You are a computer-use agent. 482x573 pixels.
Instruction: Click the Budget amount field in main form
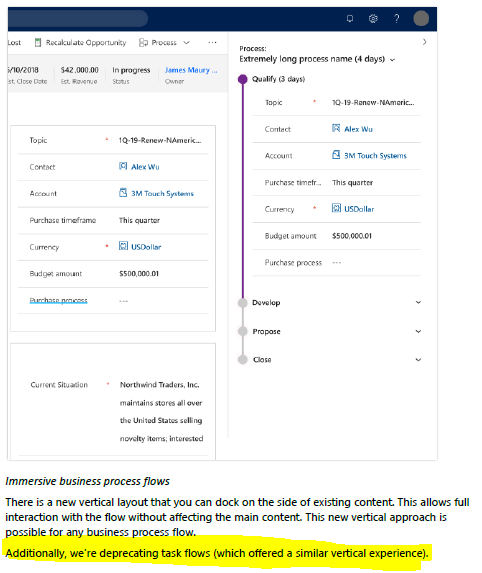click(x=113, y=274)
